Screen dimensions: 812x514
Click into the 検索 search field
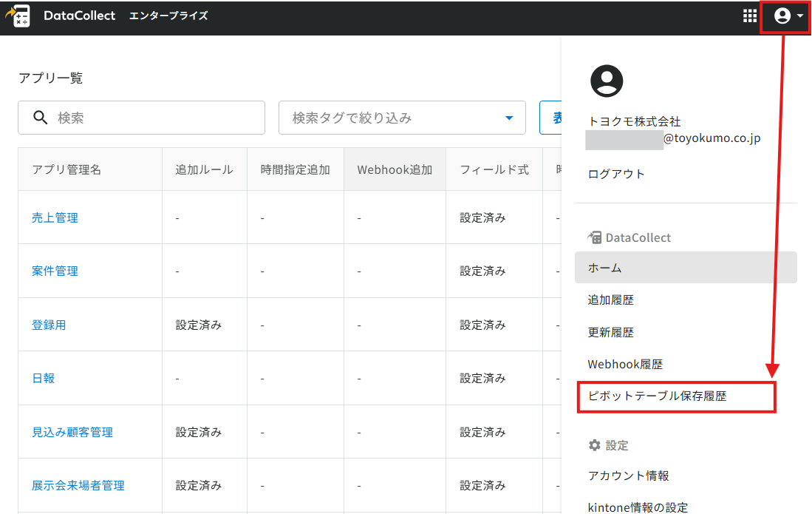point(141,118)
